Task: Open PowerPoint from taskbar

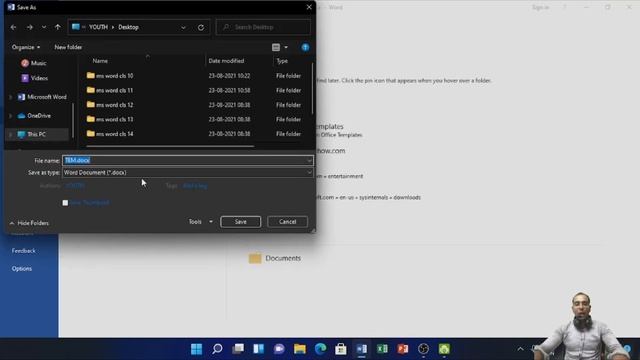Action: [x=403, y=349]
